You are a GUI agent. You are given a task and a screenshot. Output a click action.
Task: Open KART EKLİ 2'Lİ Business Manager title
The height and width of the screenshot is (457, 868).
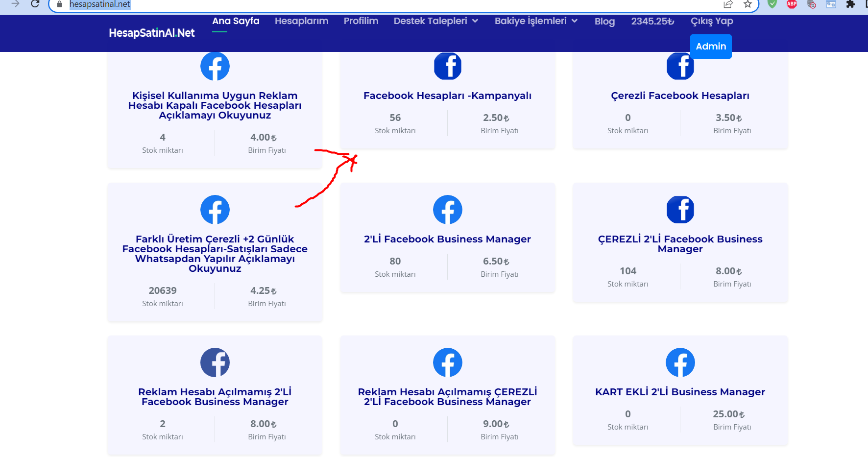pyautogui.click(x=680, y=392)
